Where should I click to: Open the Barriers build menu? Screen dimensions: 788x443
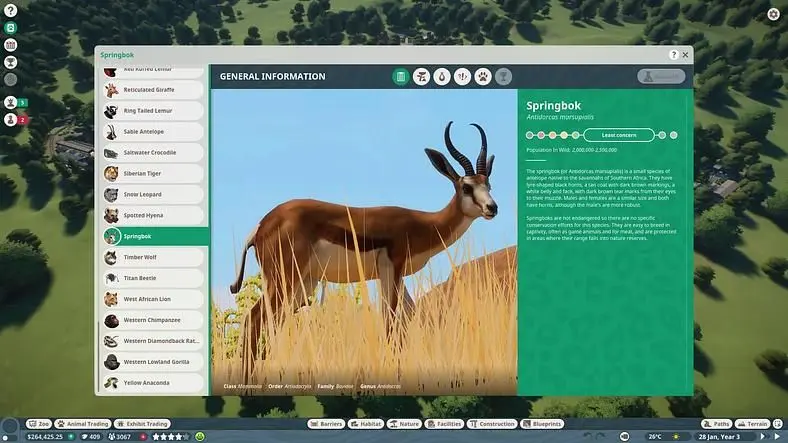tap(326, 424)
